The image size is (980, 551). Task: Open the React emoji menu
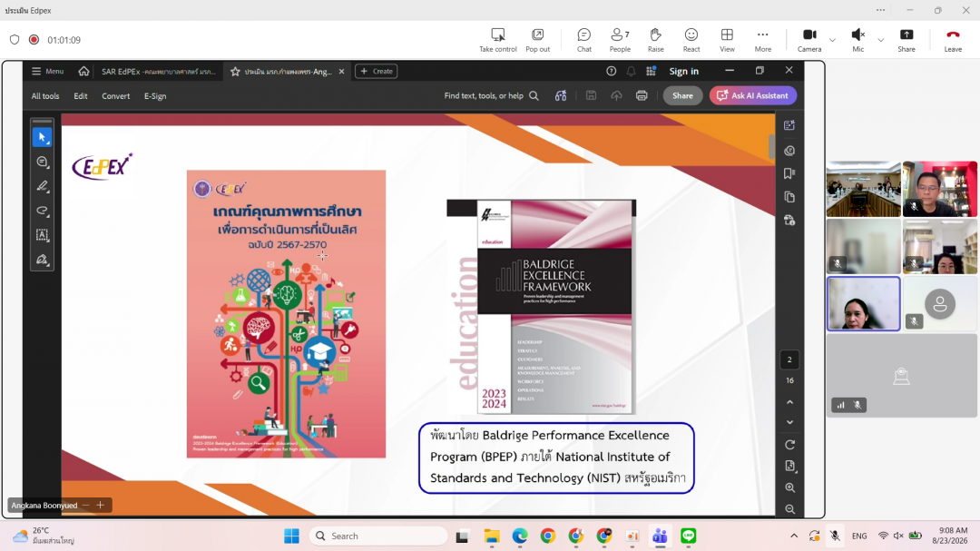tap(691, 40)
